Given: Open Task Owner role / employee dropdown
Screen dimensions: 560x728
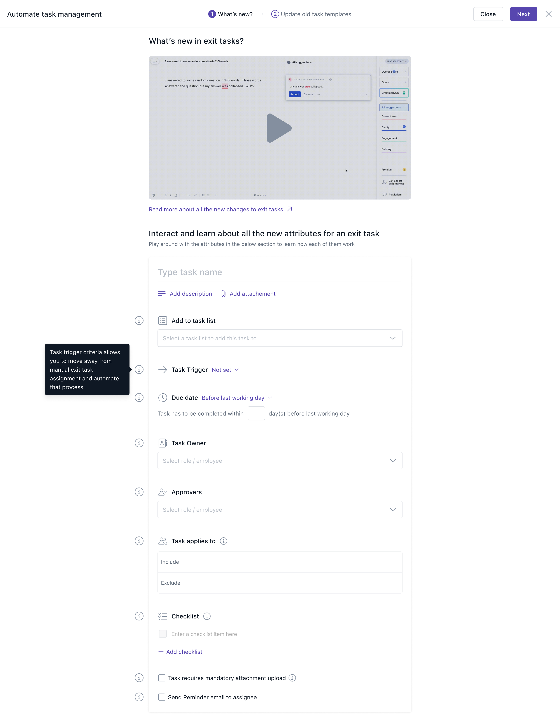Looking at the screenshot, I should [280, 460].
